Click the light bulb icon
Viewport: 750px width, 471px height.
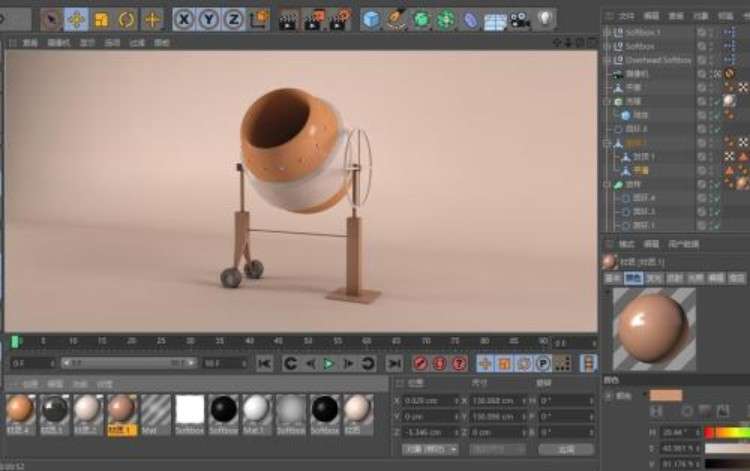pos(545,19)
